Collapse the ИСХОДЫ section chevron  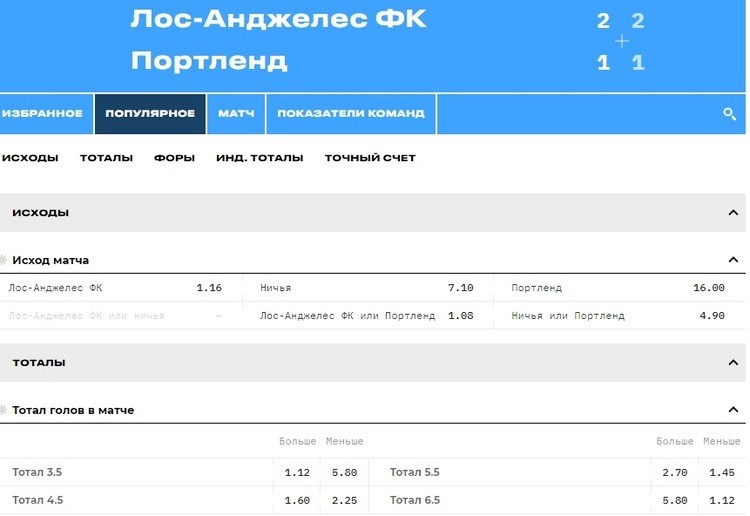tap(733, 213)
